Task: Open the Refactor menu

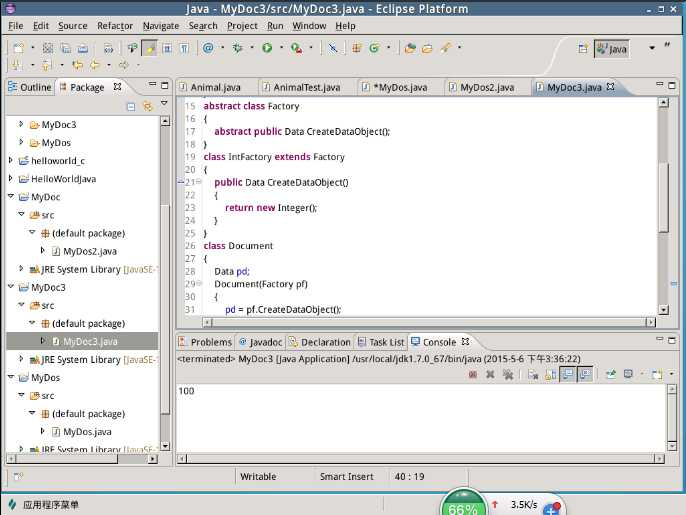Action: click(x=115, y=26)
